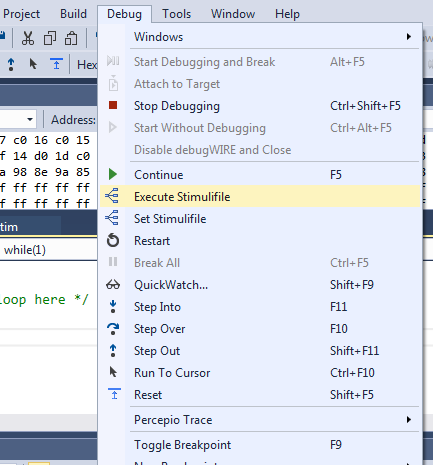Click the Copy icon in toolbar

click(50, 38)
